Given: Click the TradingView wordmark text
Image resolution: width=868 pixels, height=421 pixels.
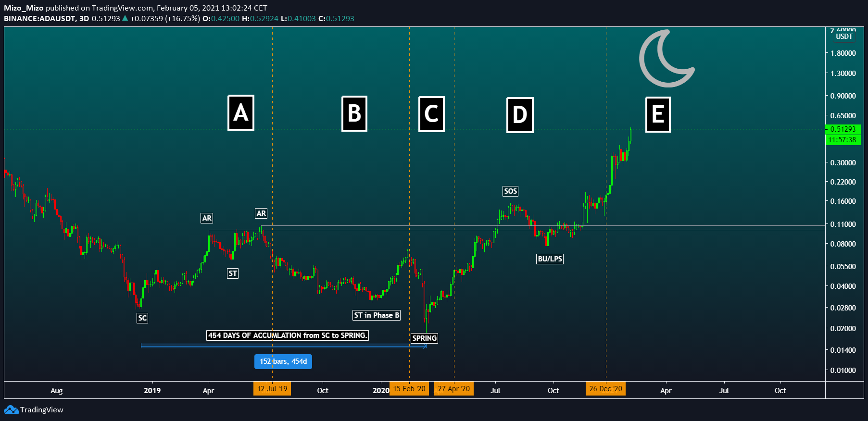Looking at the screenshot, I should click(x=42, y=410).
